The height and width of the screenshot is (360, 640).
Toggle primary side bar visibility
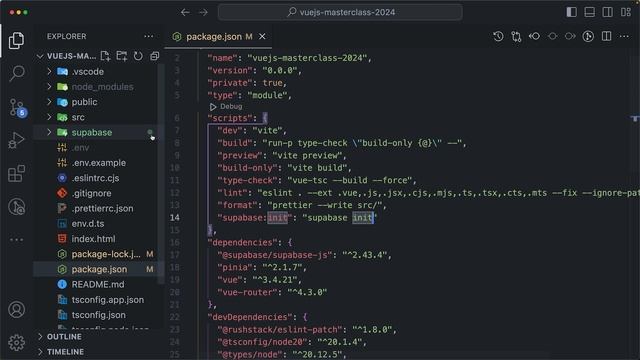tap(571, 12)
